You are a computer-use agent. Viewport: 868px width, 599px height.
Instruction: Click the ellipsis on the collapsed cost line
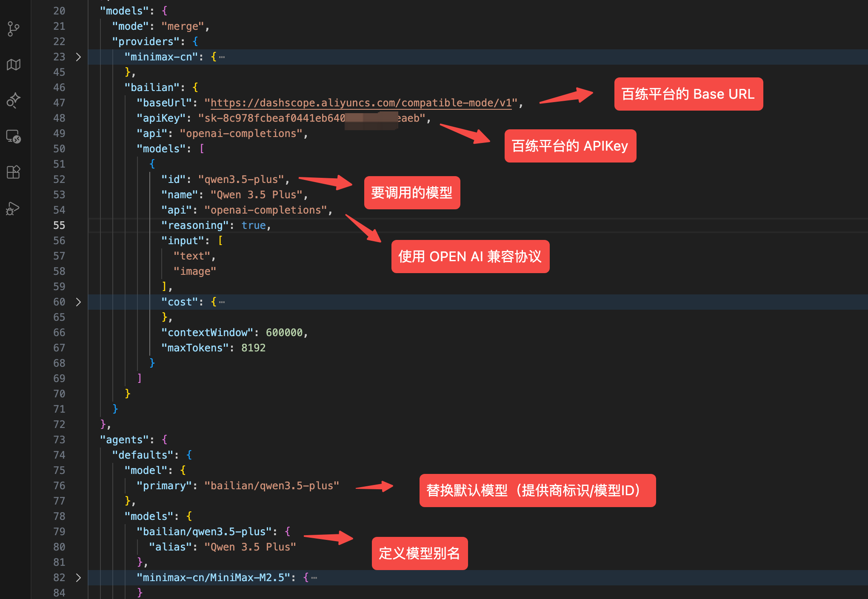click(221, 302)
